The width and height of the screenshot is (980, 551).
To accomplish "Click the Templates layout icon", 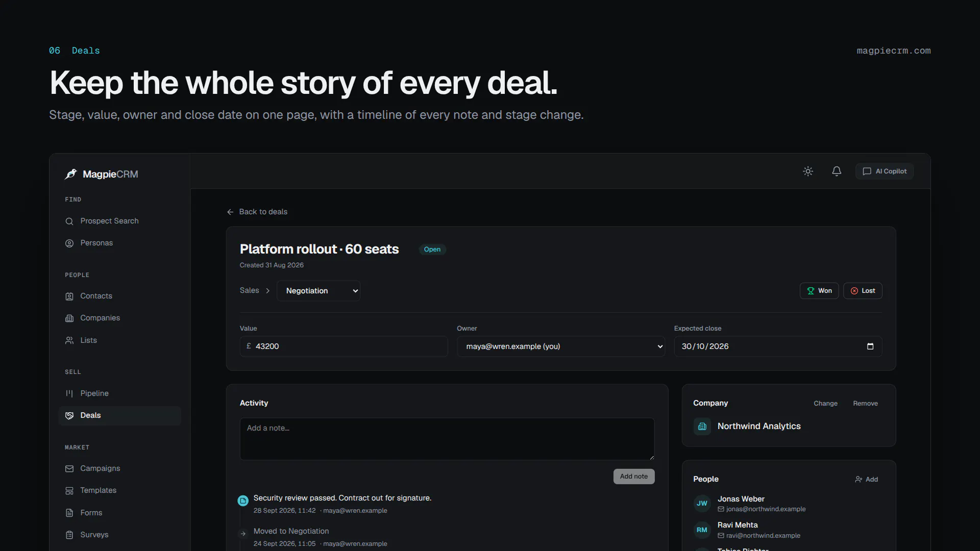I will click(69, 490).
